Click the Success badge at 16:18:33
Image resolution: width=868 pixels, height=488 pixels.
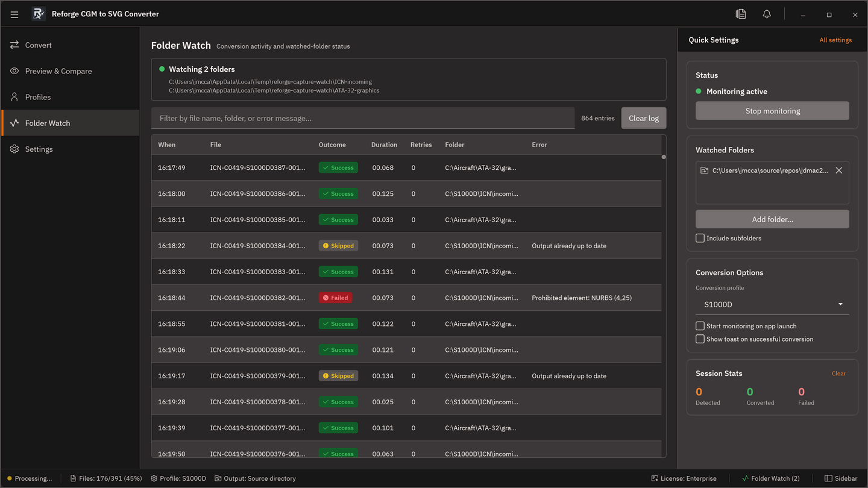point(338,272)
